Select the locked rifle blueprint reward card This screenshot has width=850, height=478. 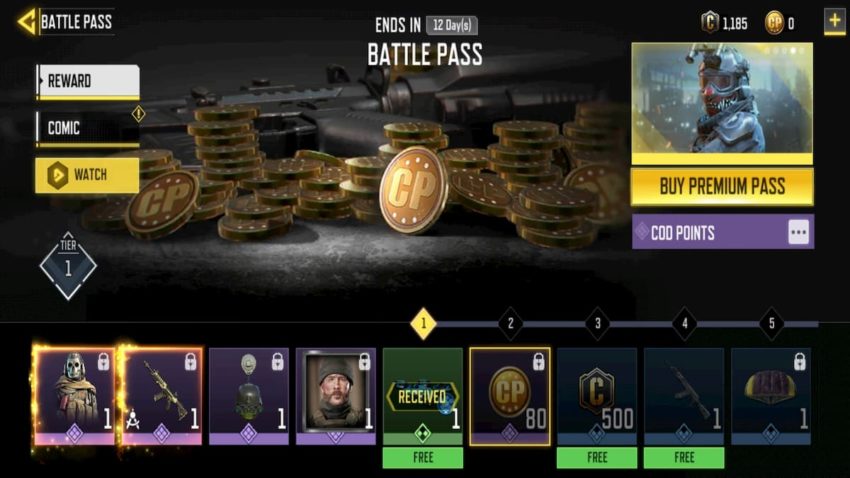(162, 396)
